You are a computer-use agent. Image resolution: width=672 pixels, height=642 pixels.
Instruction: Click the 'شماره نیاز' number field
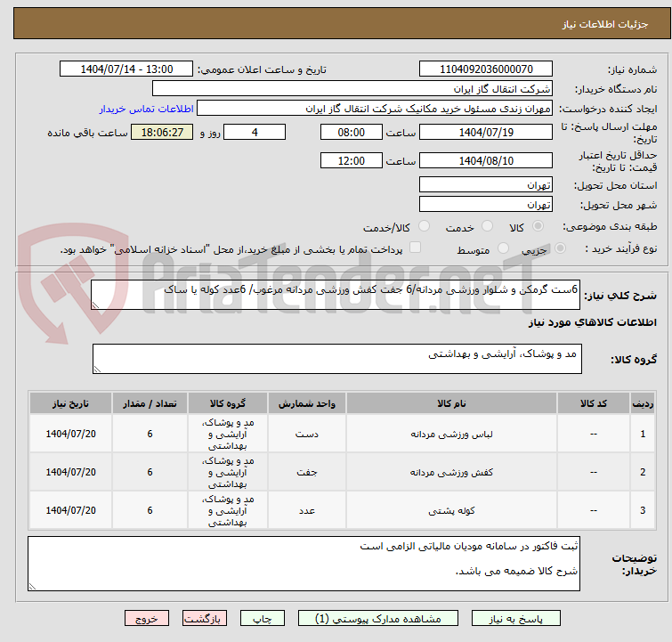pyautogui.click(x=485, y=69)
